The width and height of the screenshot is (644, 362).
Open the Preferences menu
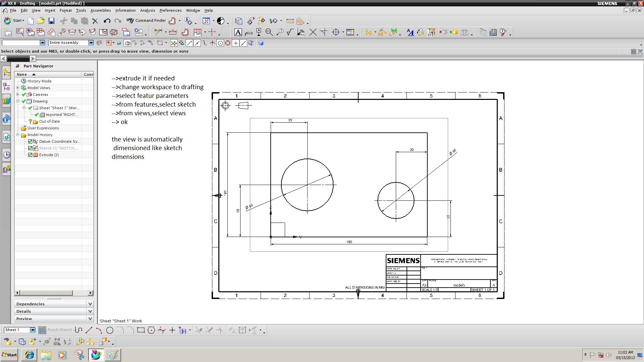click(170, 10)
